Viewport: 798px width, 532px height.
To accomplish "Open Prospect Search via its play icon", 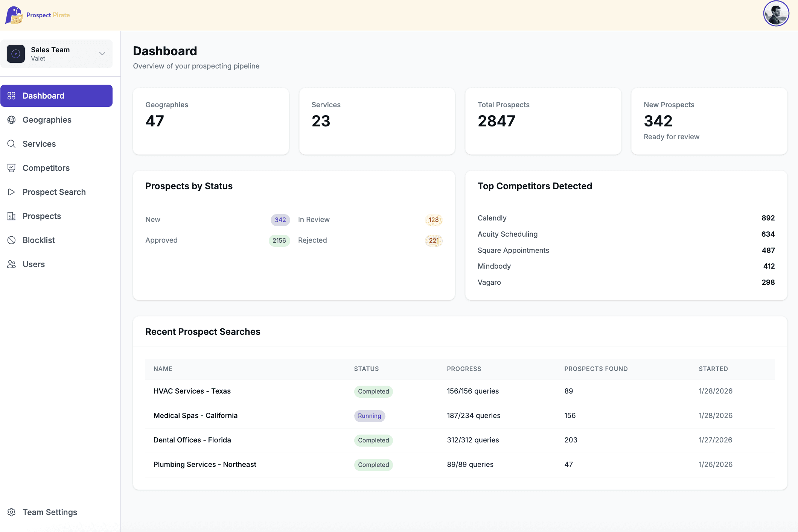I will pyautogui.click(x=11, y=192).
